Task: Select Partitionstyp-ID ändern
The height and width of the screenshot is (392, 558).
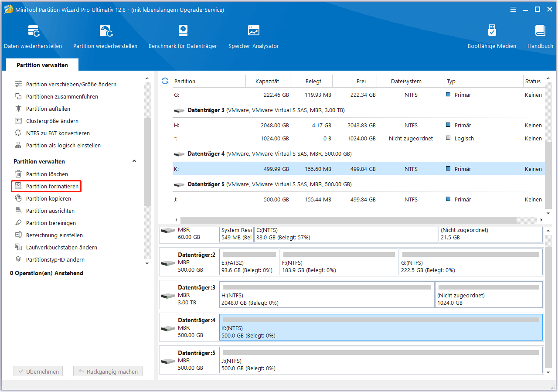Action: [55, 259]
